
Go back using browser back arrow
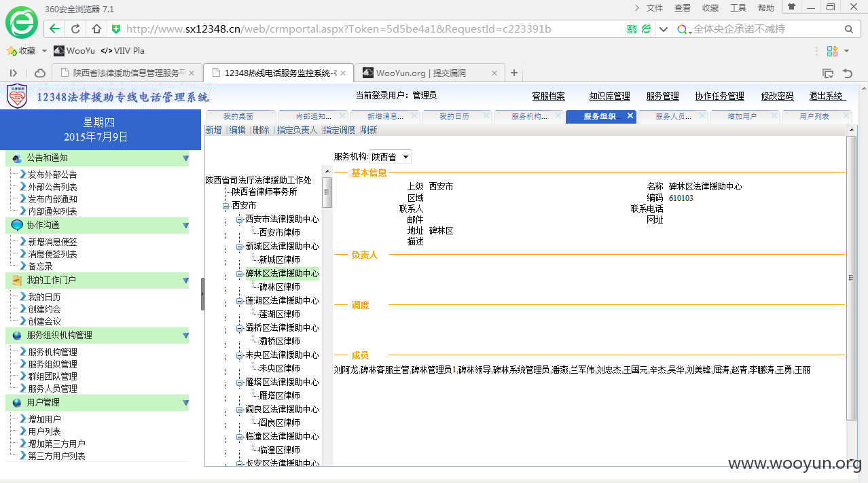[54, 29]
